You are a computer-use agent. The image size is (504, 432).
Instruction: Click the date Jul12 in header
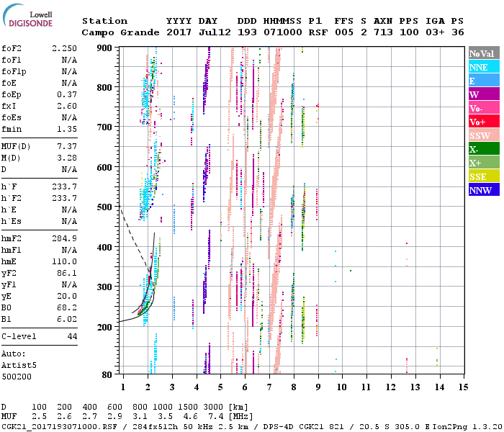click(x=215, y=32)
